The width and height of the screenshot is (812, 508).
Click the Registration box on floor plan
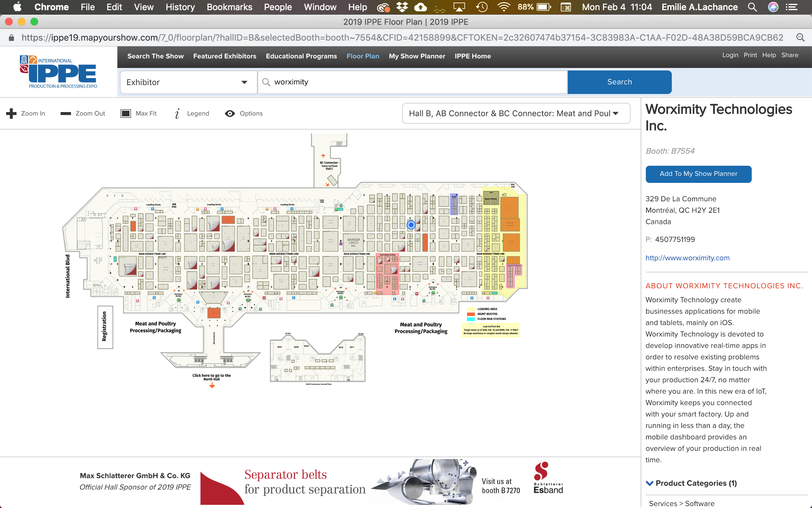click(x=105, y=327)
